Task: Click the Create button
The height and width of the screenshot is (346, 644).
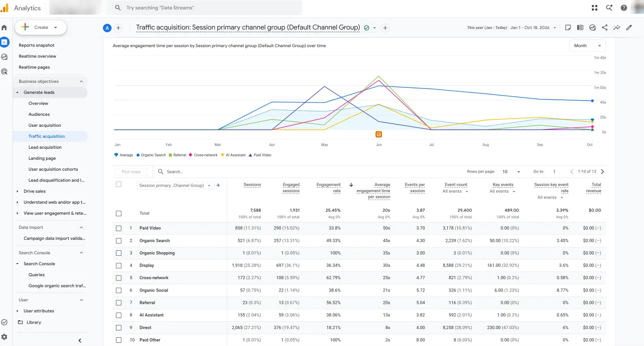Action: (x=41, y=27)
